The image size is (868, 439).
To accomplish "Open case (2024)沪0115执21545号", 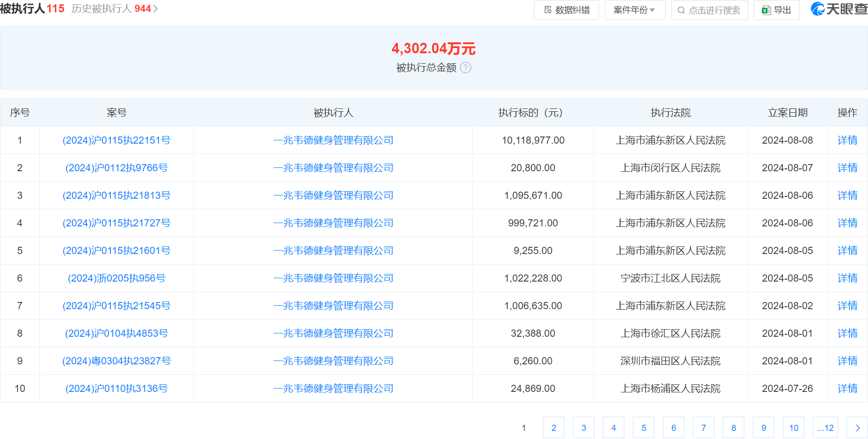I will tap(117, 306).
